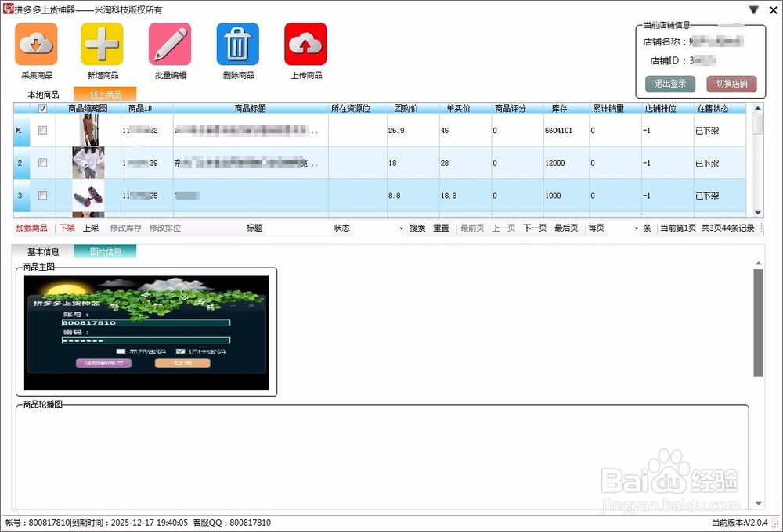The width and height of the screenshot is (783, 532).
Task: Check the box for row 2
Action: (42, 163)
